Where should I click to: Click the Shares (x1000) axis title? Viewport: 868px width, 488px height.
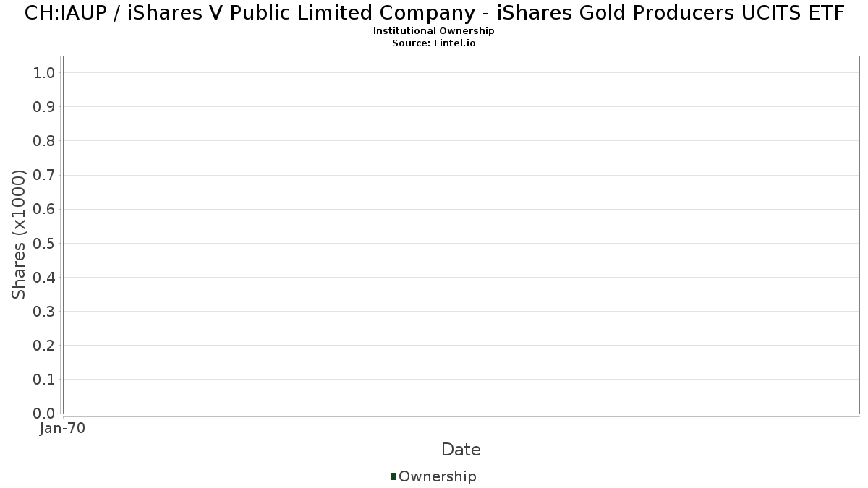20,234
